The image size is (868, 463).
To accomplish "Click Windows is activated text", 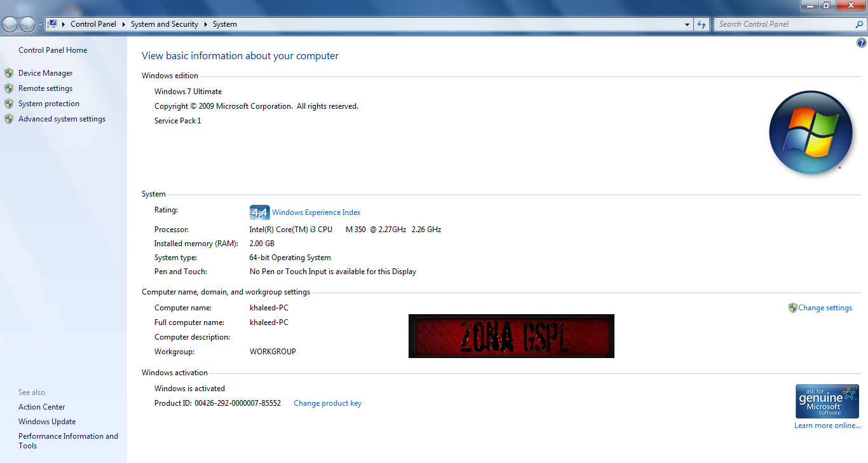I will [x=189, y=389].
